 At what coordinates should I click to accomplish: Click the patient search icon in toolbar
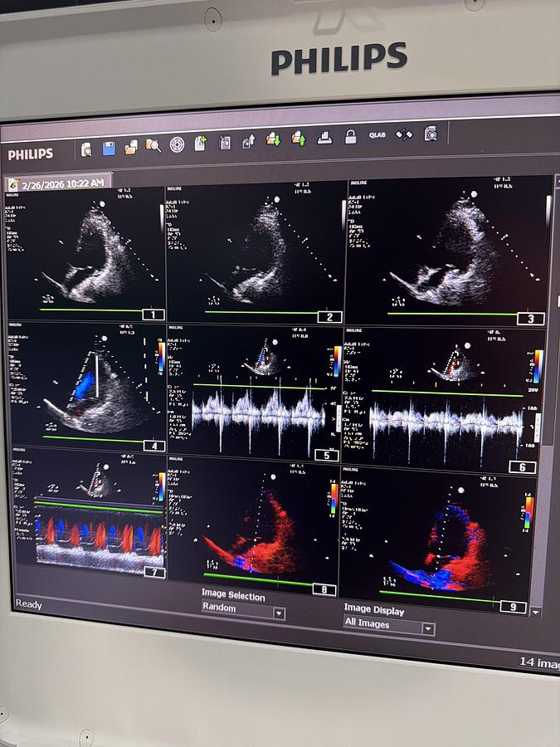[86, 149]
